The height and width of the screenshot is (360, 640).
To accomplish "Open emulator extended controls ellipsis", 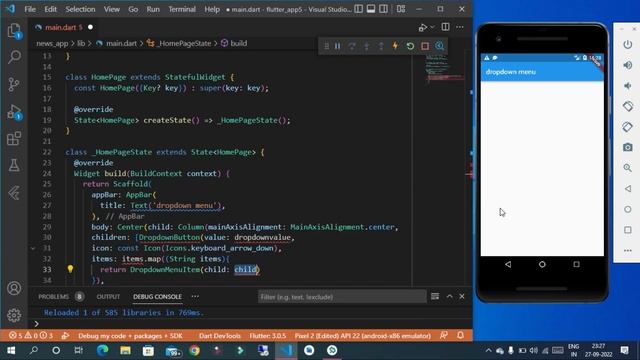I will click(628, 251).
